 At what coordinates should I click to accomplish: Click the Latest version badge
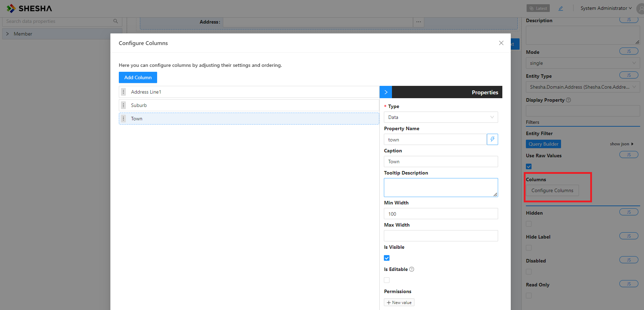coord(538,8)
